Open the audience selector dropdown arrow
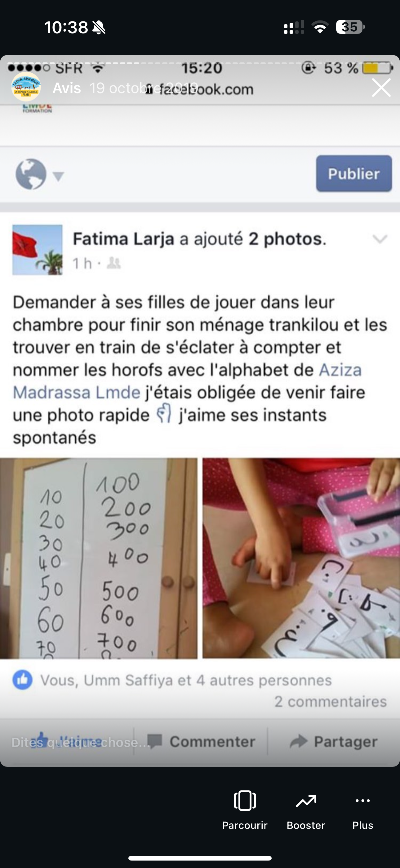Image resolution: width=400 pixels, height=868 pixels. click(59, 176)
